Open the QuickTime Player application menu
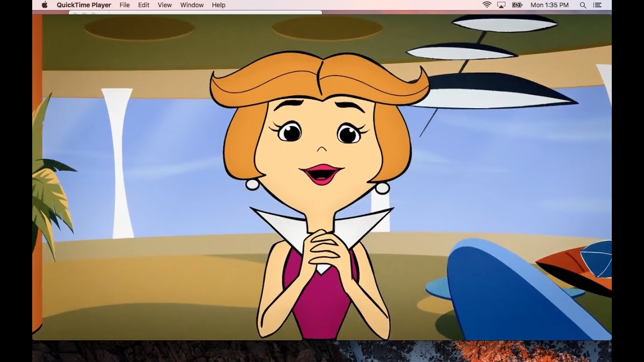The height and width of the screenshot is (362, 644). pyautogui.click(x=84, y=5)
